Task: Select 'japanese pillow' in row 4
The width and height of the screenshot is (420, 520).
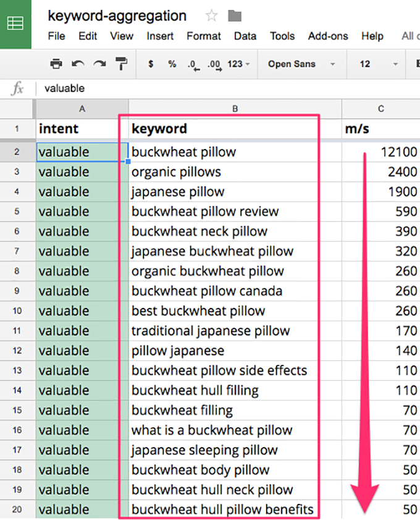Action: [235, 192]
